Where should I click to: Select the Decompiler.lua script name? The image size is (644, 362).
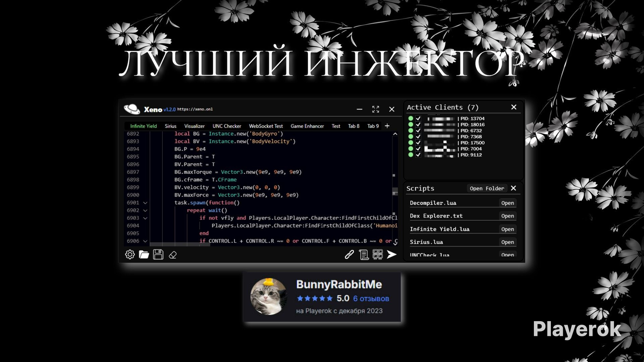(433, 203)
